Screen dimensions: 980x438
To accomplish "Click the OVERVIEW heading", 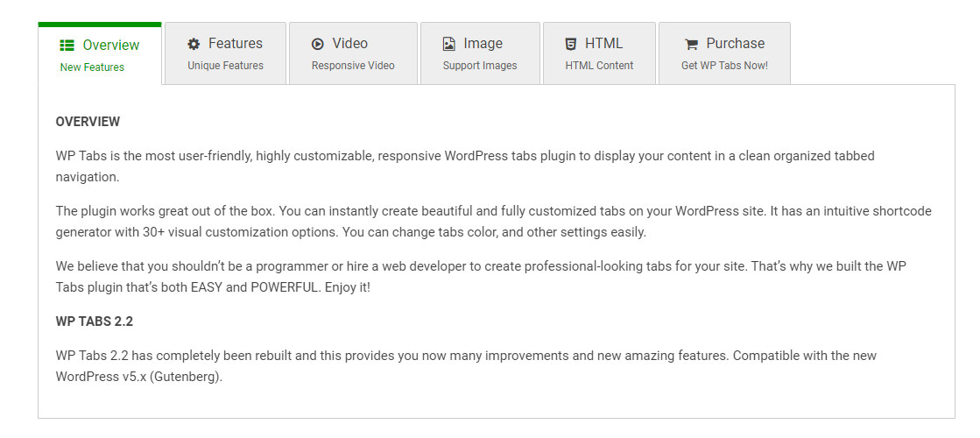I will tap(88, 122).
